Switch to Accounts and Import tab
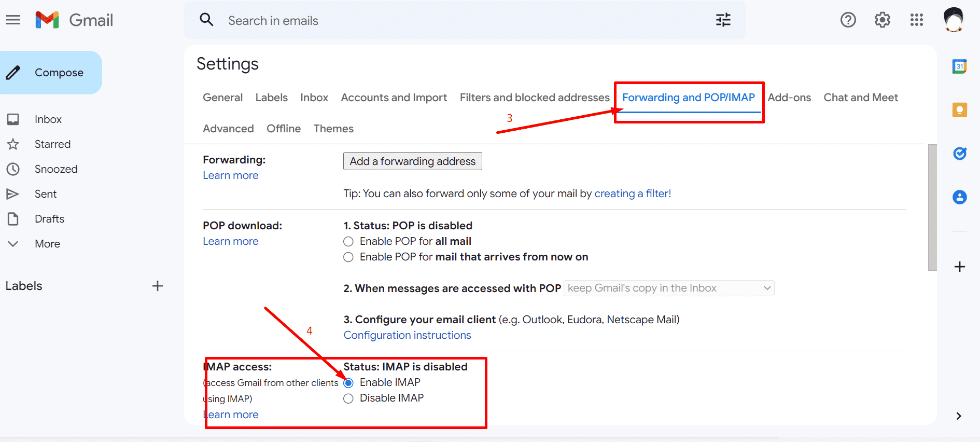This screenshot has height=442, width=980. (x=394, y=98)
